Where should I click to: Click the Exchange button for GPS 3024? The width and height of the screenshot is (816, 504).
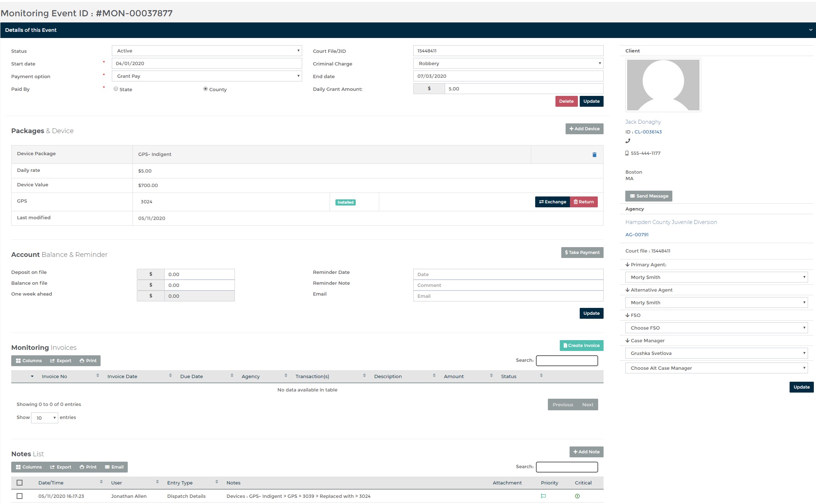[x=552, y=202]
